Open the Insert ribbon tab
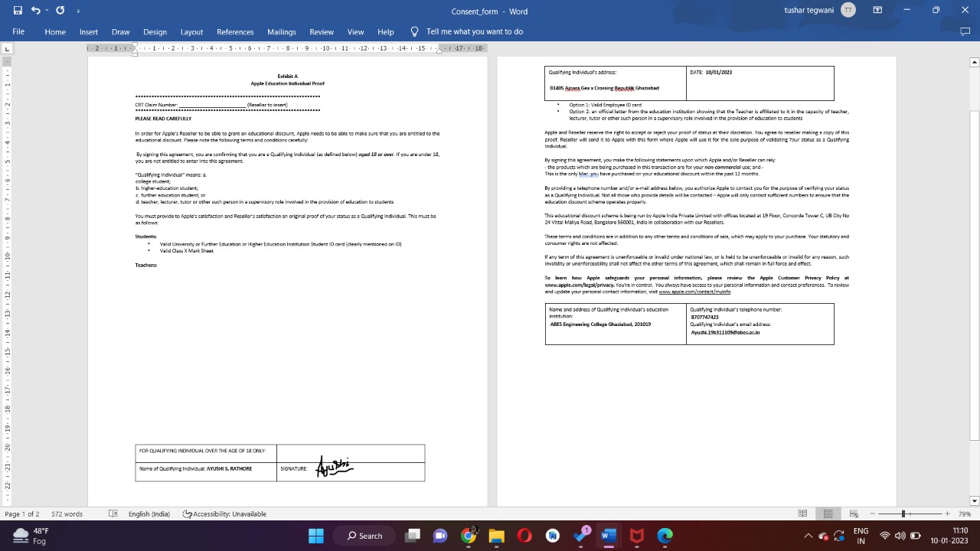This screenshot has width=980, height=551. (x=89, y=32)
